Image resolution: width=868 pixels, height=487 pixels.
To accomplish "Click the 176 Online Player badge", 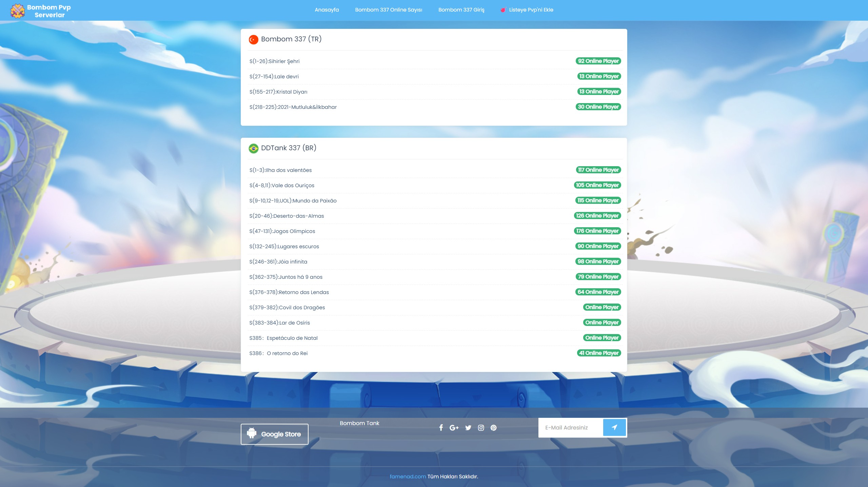I will coord(598,231).
